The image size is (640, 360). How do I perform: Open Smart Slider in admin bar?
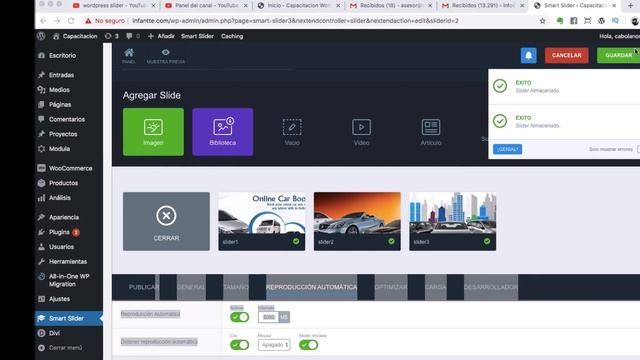(198, 36)
